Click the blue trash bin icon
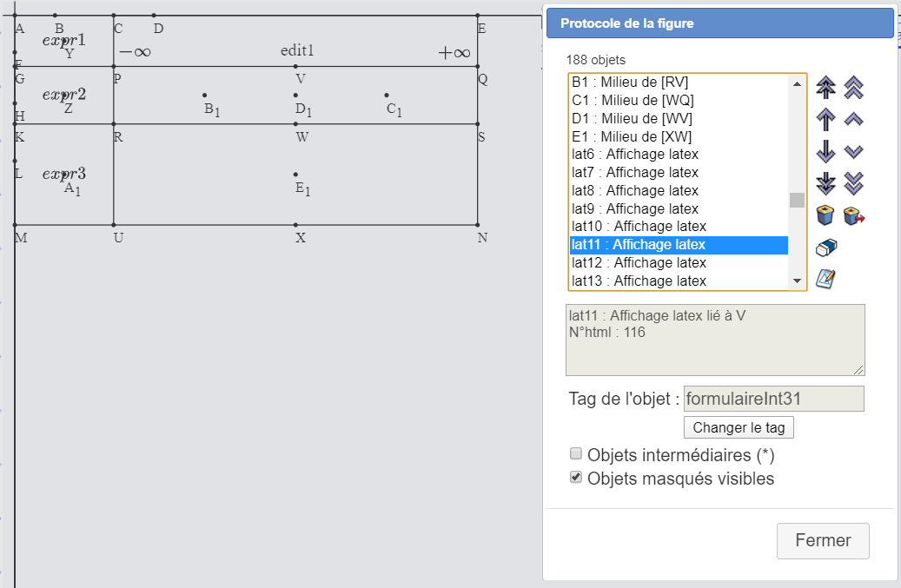901x588 pixels. (x=825, y=215)
